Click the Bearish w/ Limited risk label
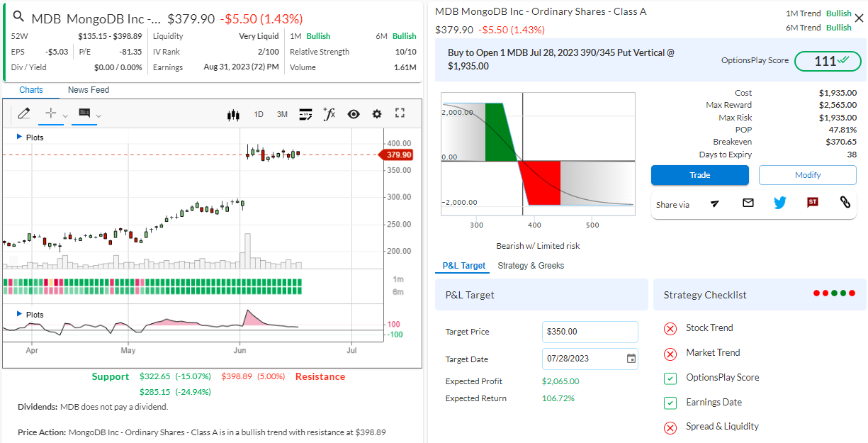Screen dimensions: 868x443 tap(538, 246)
